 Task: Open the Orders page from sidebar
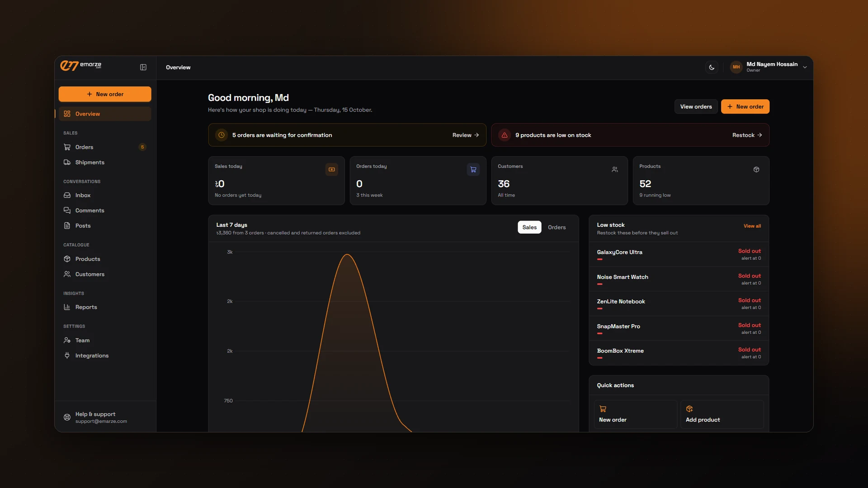point(105,147)
